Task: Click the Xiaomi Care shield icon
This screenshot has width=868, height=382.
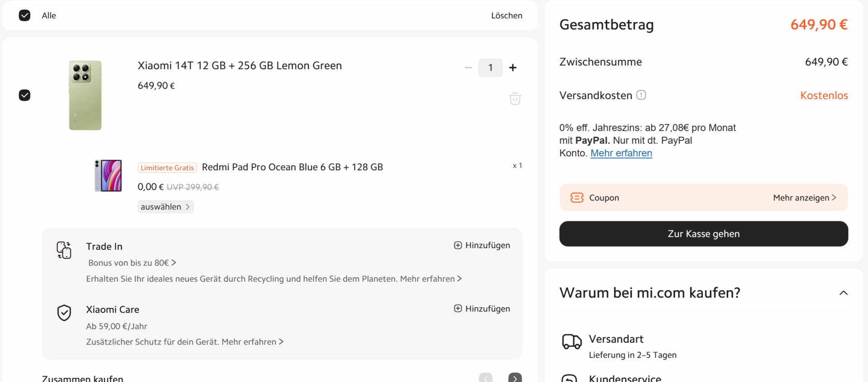Action: [x=64, y=312]
